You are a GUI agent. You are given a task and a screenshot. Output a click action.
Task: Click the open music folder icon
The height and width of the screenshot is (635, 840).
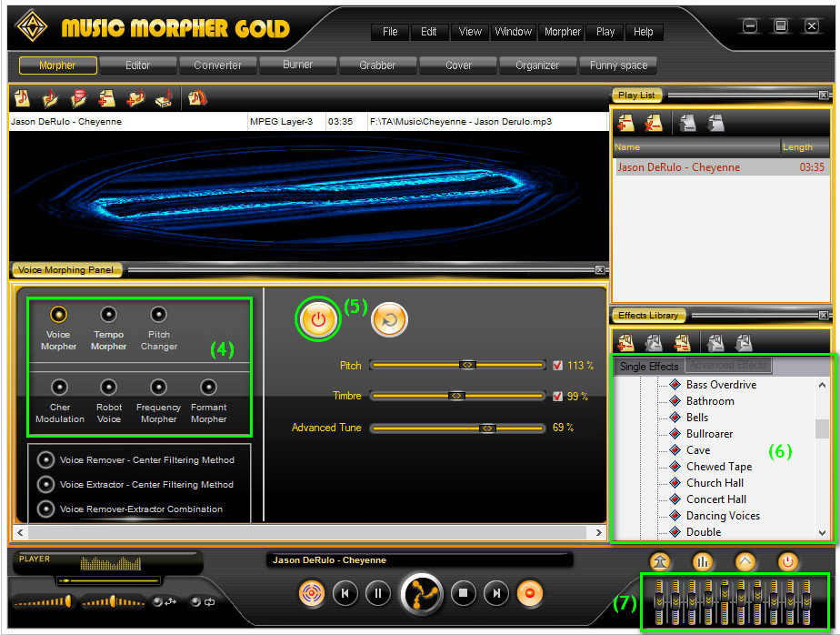click(50, 97)
